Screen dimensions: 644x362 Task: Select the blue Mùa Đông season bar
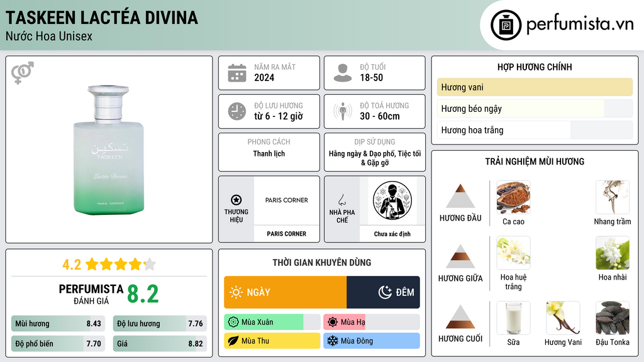click(x=371, y=341)
